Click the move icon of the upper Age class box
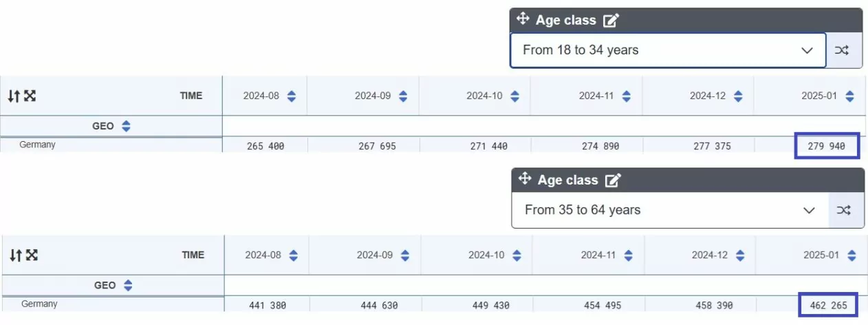The width and height of the screenshot is (868, 325). click(x=523, y=19)
